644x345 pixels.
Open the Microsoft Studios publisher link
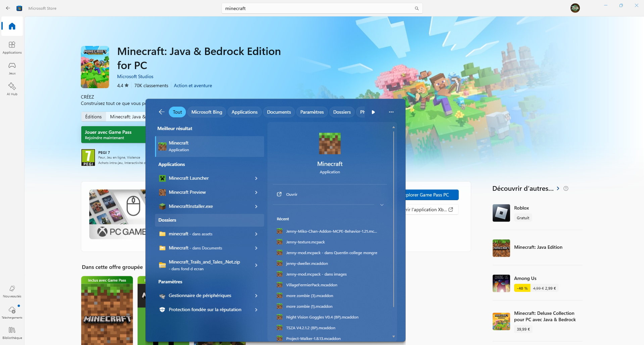click(x=135, y=76)
